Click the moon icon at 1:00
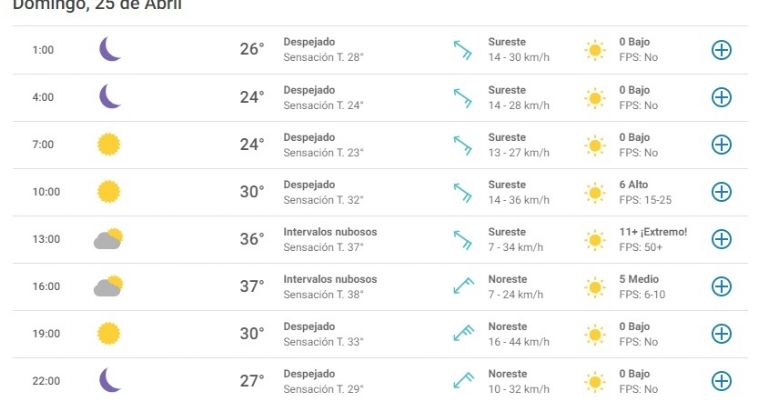Viewport: 768px width, 400px height. (110, 49)
